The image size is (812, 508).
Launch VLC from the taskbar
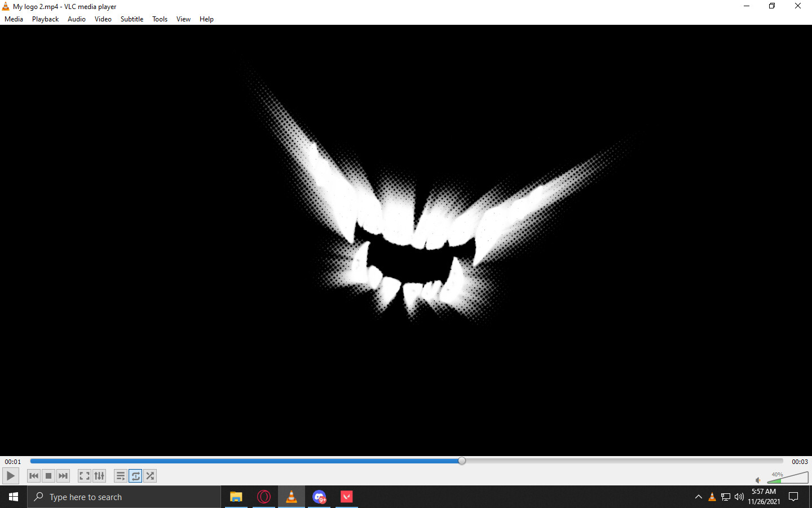tap(291, 497)
